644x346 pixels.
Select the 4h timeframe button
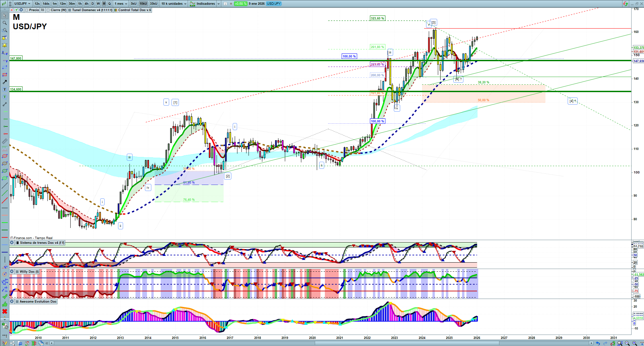tap(86, 3)
